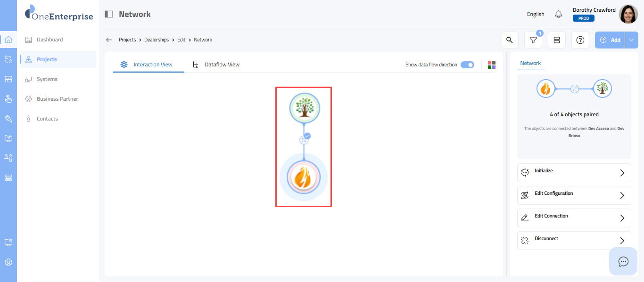Click the search magnifier icon

coord(509,40)
